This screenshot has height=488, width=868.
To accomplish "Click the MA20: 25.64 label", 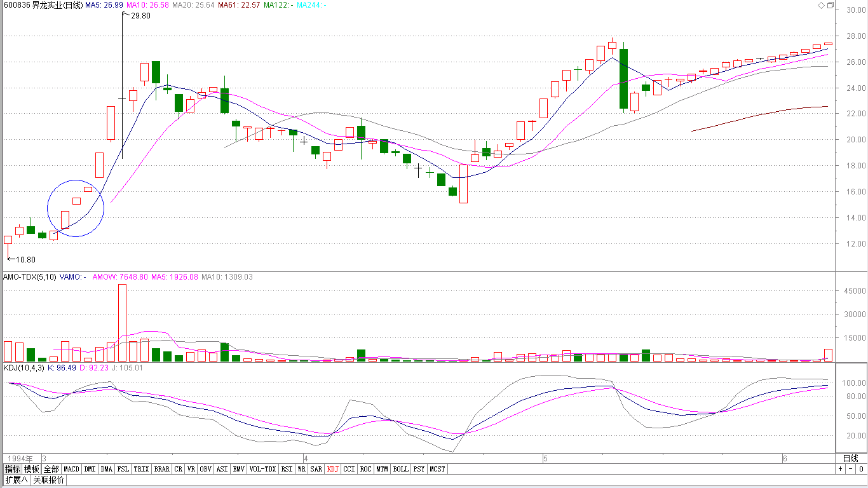I will pos(193,5).
